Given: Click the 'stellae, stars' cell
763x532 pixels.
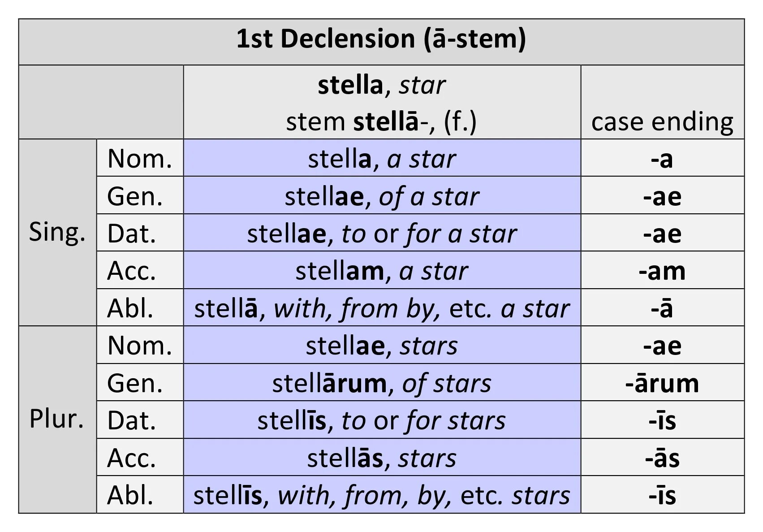Looking at the screenshot, I should (382, 346).
